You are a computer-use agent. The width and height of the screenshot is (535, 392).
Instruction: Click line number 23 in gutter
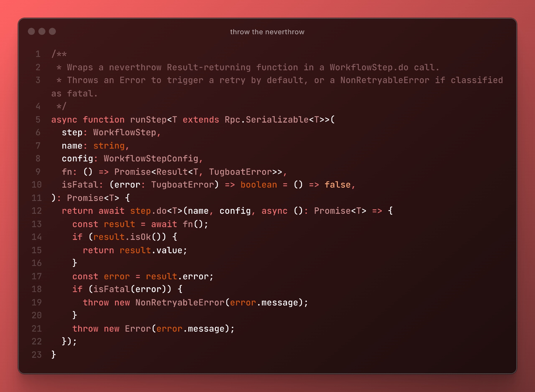(x=37, y=355)
